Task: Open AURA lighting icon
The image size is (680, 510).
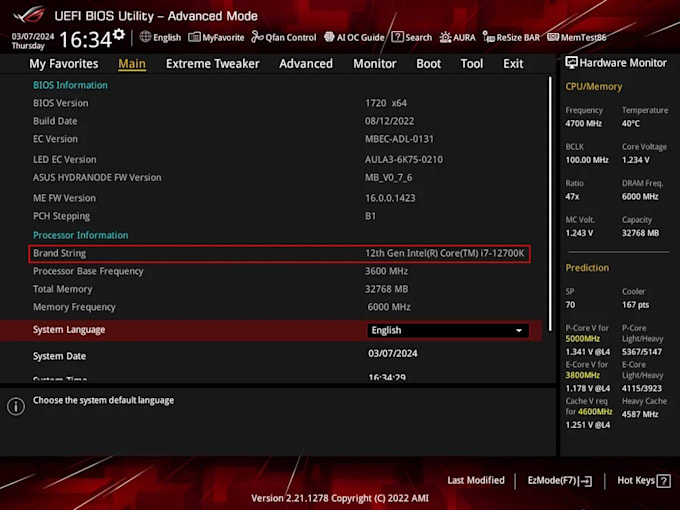Action: pos(445,37)
